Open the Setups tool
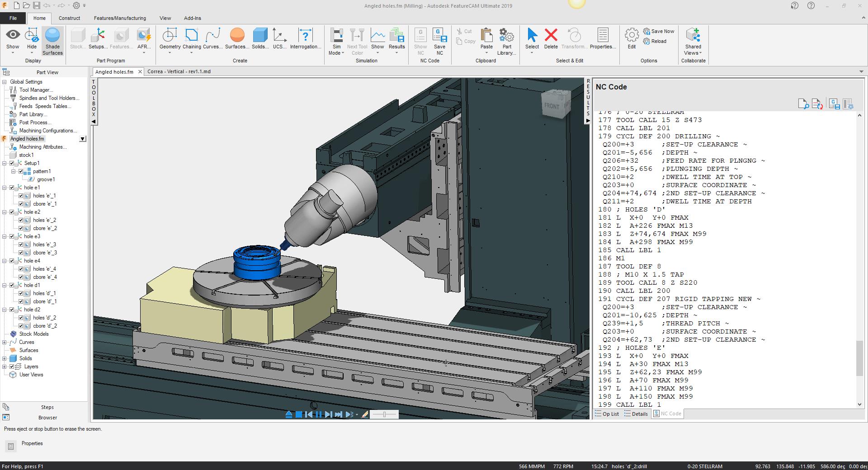 coord(98,38)
